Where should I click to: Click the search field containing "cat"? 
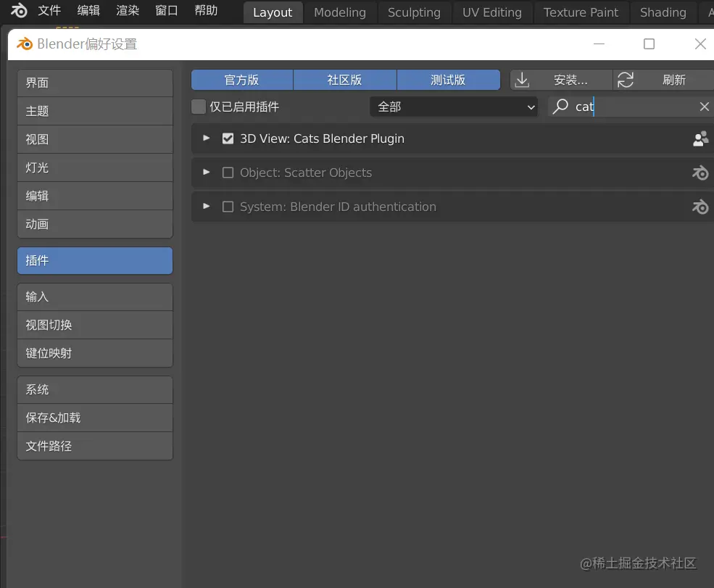[631, 107]
